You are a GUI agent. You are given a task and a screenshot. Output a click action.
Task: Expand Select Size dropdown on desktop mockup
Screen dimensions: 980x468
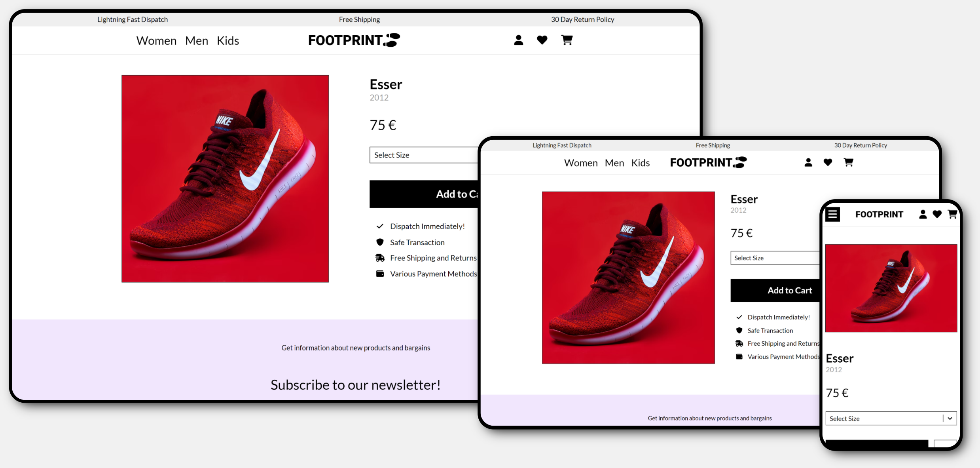424,155
